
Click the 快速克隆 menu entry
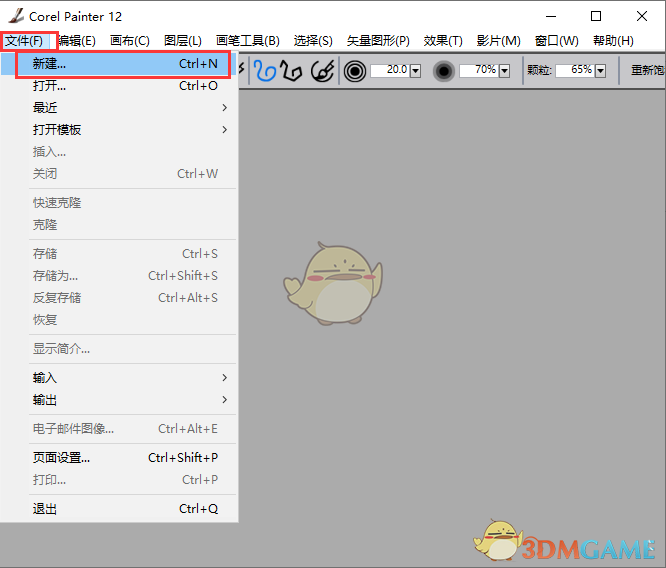click(x=119, y=203)
